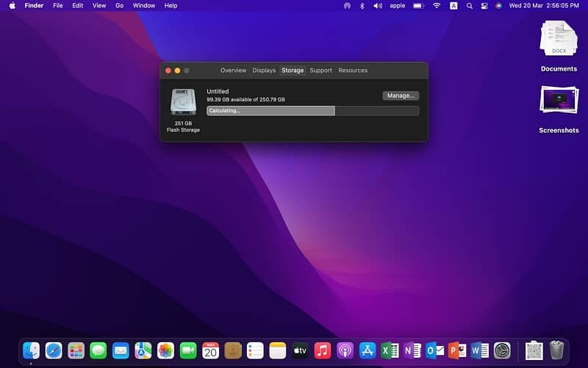The image size is (588, 368).
Task: Open the Go menu
Action: point(119,6)
